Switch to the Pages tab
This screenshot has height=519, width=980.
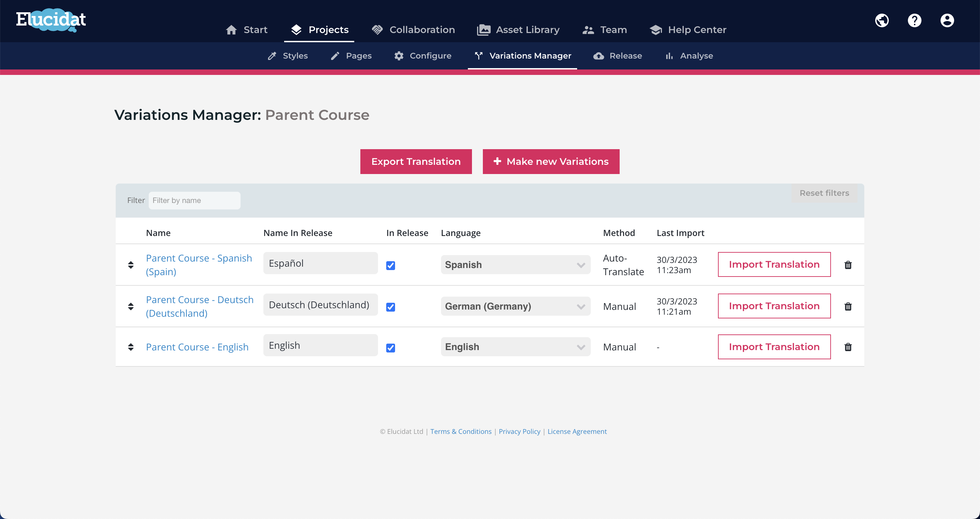[x=351, y=56]
